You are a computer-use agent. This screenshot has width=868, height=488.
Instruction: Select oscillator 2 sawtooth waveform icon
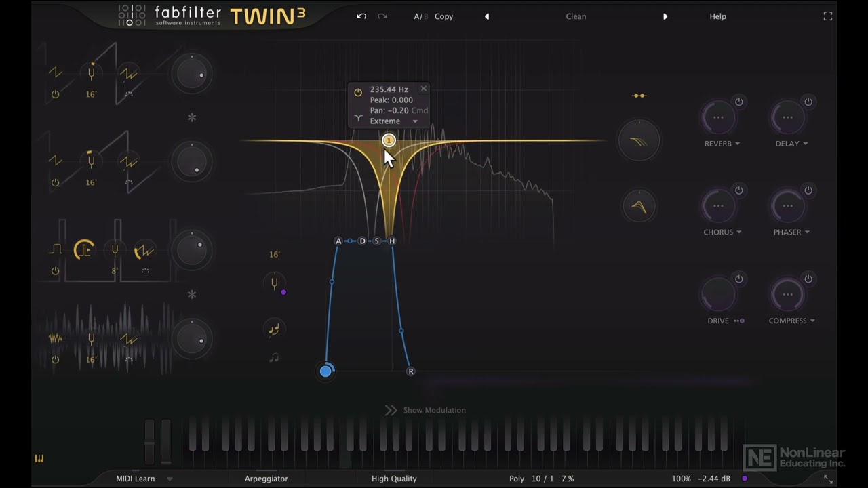[x=55, y=161]
